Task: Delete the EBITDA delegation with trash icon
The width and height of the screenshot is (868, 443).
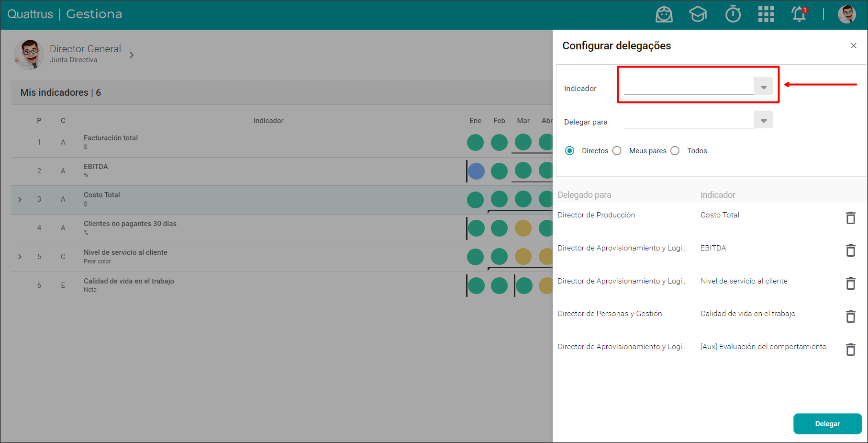Action: click(x=850, y=250)
